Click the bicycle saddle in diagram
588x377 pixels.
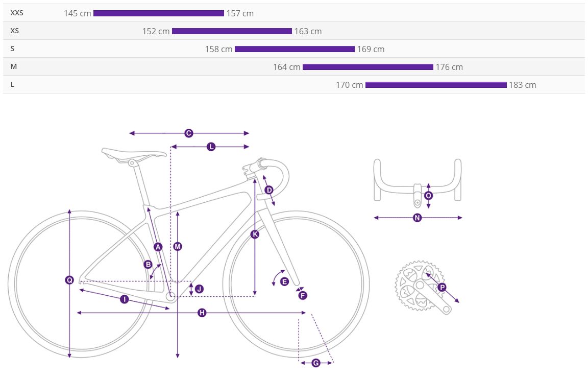134,153
